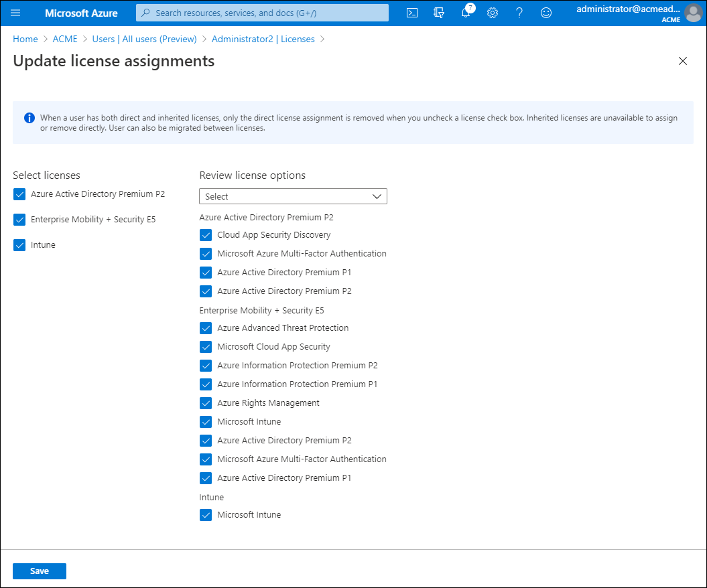Uncheck Azure Rights Management option
Screen dimensions: 707x588
206,403
